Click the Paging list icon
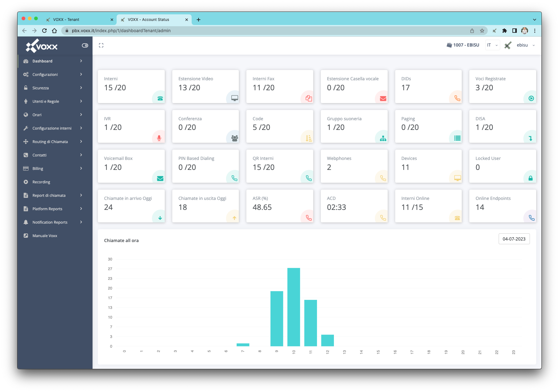Image resolution: width=559 pixels, height=392 pixels. 457,138
